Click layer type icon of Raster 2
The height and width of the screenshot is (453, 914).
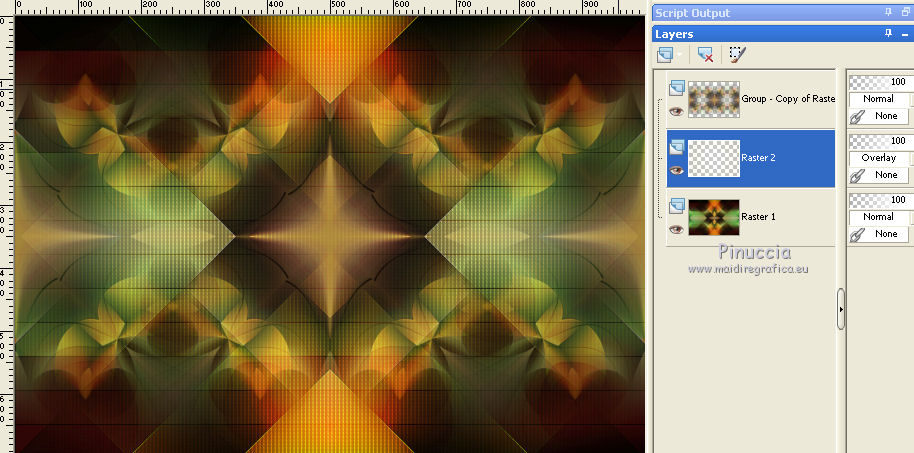[x=677, y=147]
